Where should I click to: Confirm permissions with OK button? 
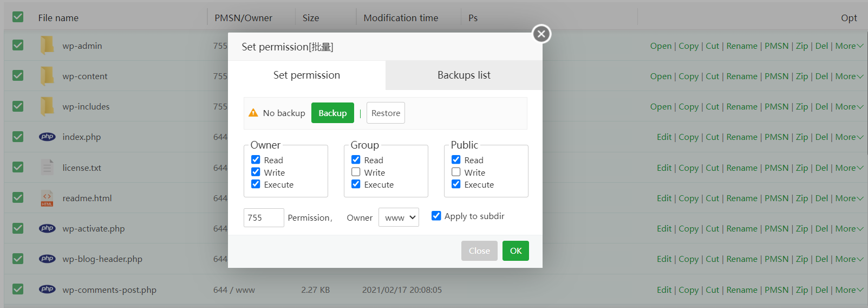(x=515, y=251)
